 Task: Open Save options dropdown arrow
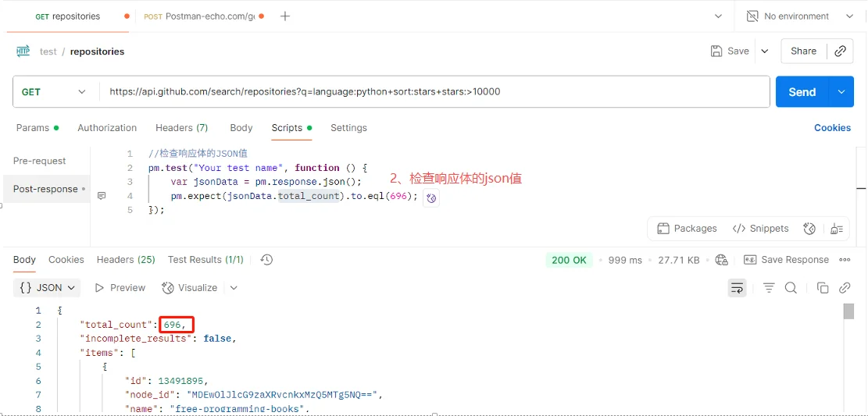click(x=765, y=51)
